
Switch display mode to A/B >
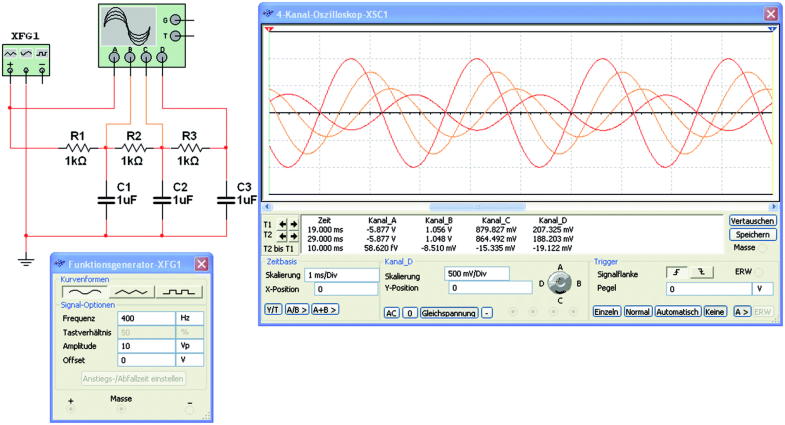tap(296, 310)
